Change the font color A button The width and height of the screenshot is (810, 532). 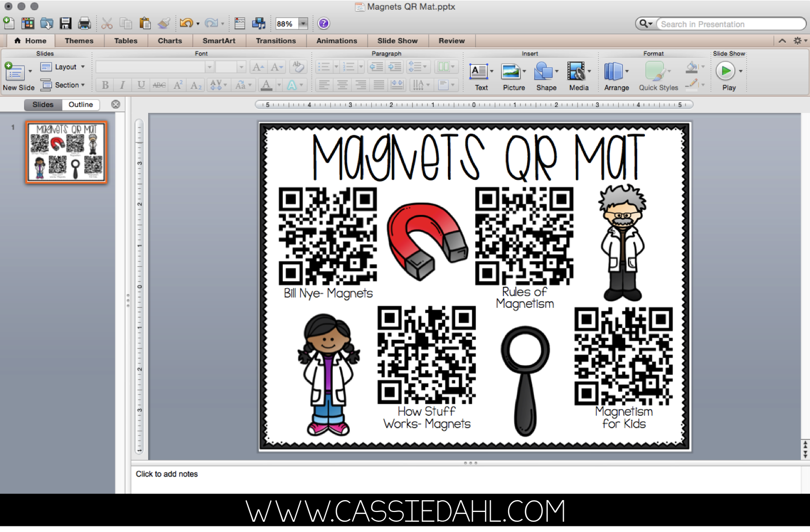266,85
